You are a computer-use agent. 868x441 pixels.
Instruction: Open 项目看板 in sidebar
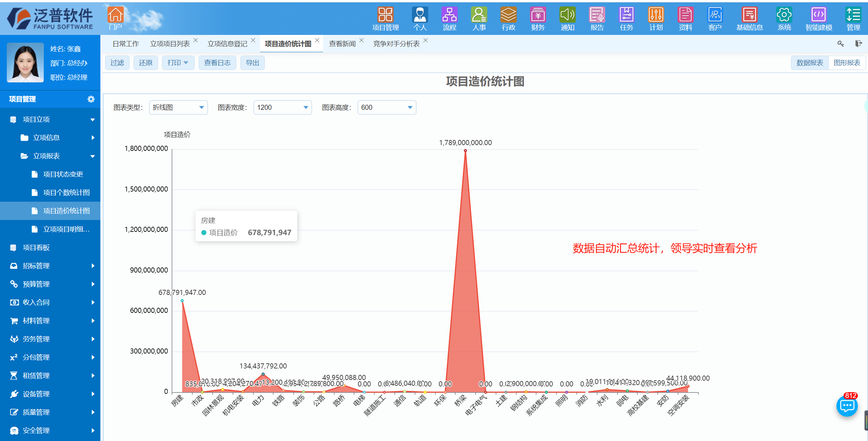click(x=50, y=247)
